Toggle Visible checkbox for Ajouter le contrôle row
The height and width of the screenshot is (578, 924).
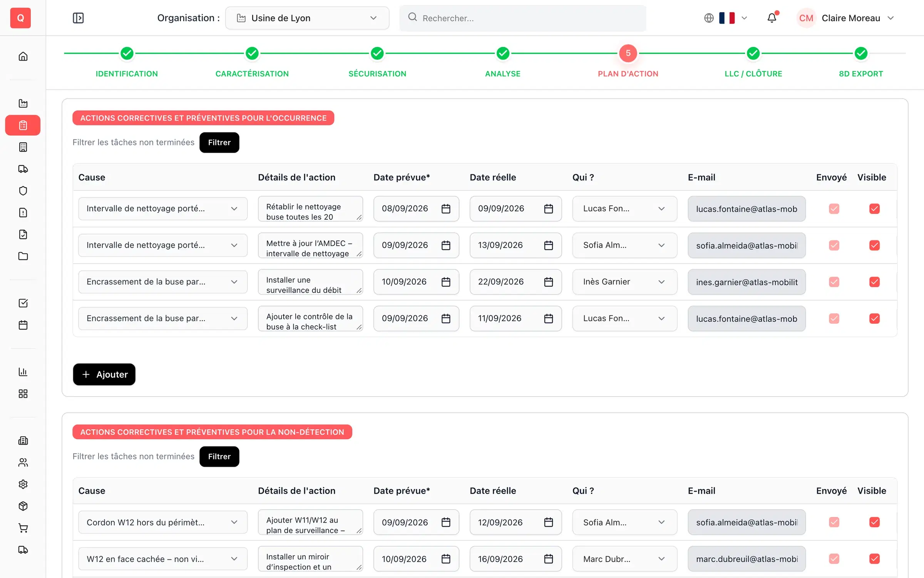click(x=874, y=318)
